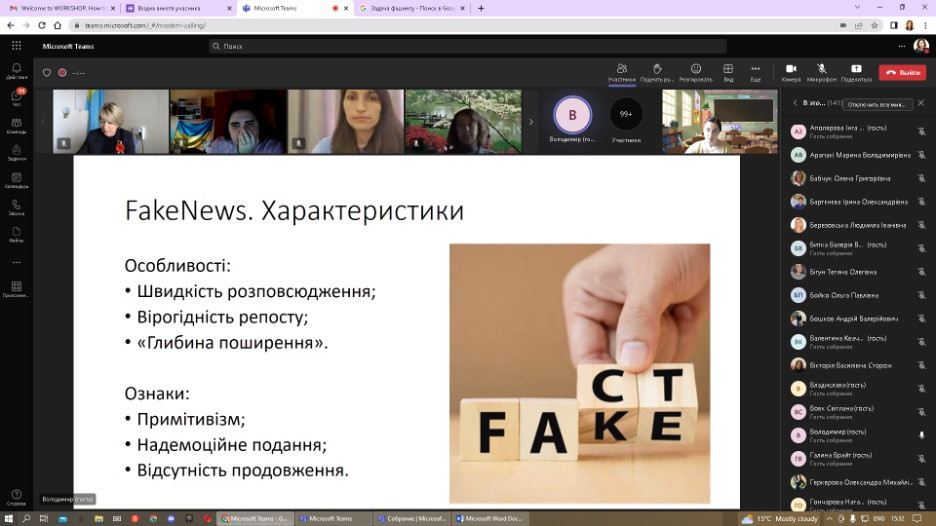Image resolution: width=936 pixels, height=526 pixels.
Task: Select the garden-background video thumbnail
Action: [x=463, y=122]
